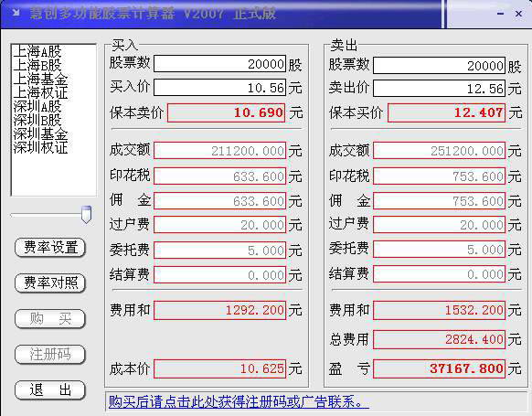
Task: Click sell 印花税 value 753.600
Action: [x=440, y=176]
